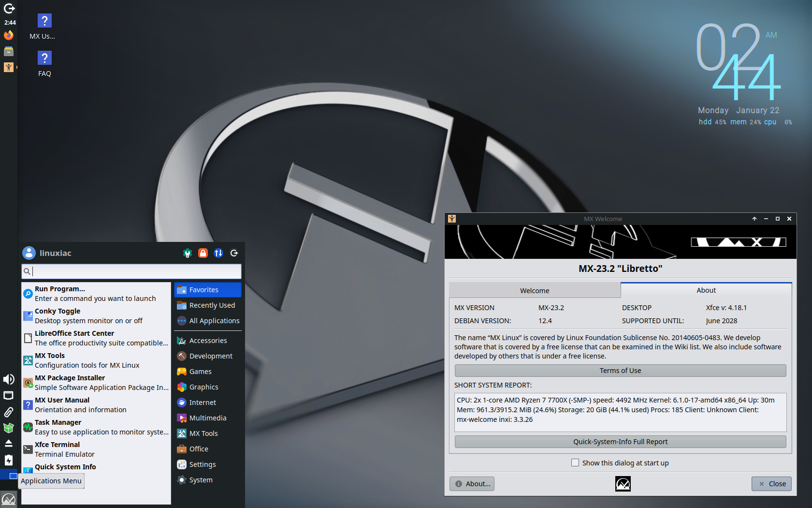Open Quick System Info from favorites
The height and width of the screenshot is (508, 812).
[96, 467]
